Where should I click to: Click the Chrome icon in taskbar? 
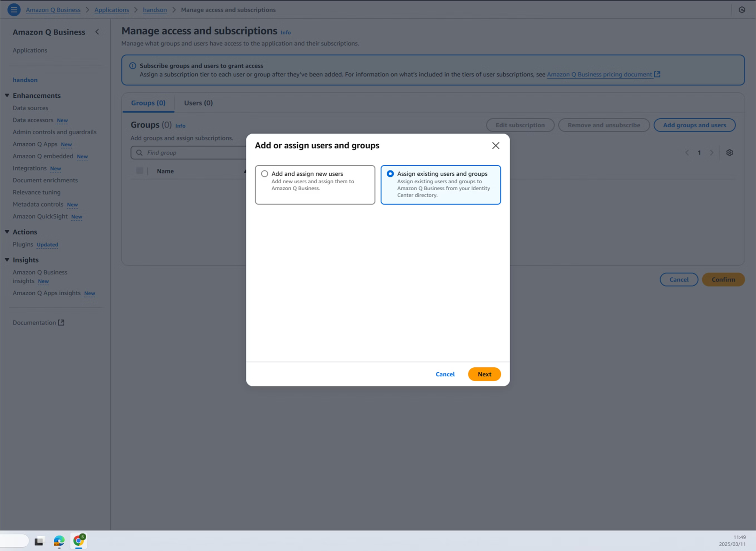tap(79, 541)
